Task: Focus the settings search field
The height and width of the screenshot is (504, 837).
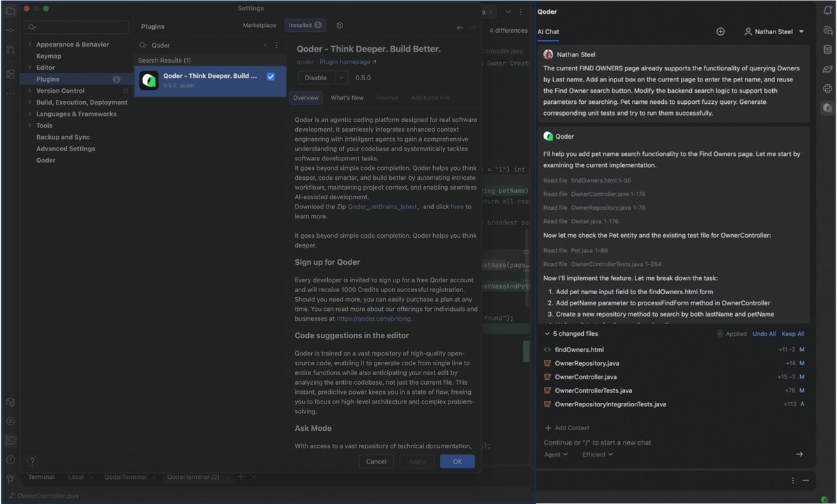Action: (77, 27)
